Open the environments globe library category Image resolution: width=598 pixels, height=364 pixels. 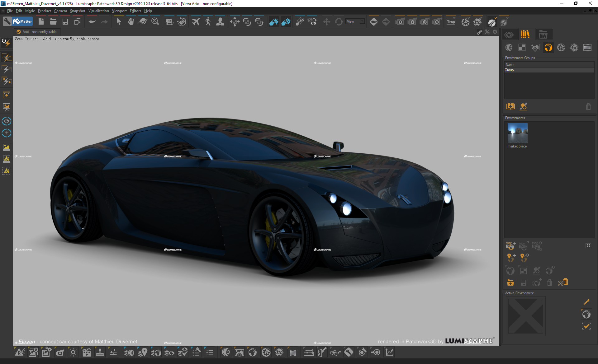(548, 48)
